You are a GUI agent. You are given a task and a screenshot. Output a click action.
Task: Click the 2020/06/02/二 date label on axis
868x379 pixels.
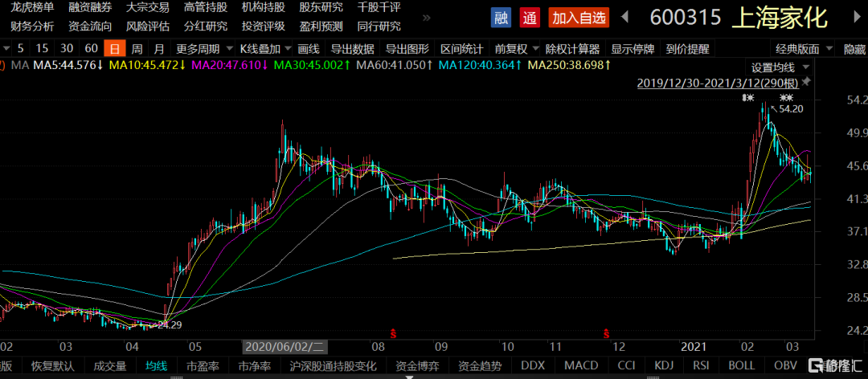click(x=285, y=348)
